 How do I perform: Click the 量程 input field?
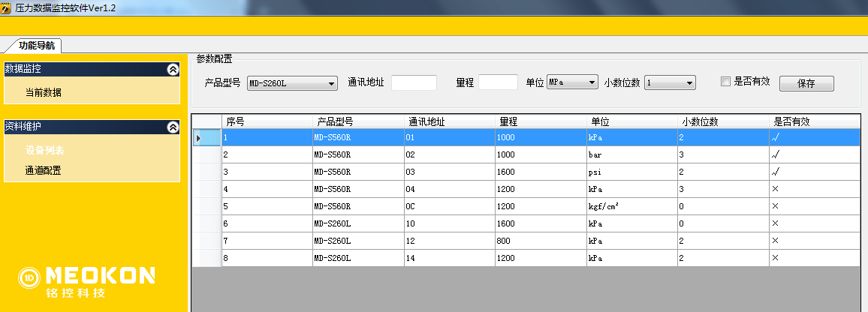[x=498, y=82]
